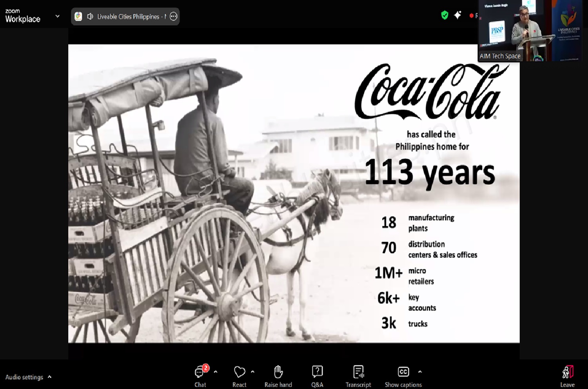Click "trucks" text on slide
This screenshot has width=588, height=389.
click(417, 324)
